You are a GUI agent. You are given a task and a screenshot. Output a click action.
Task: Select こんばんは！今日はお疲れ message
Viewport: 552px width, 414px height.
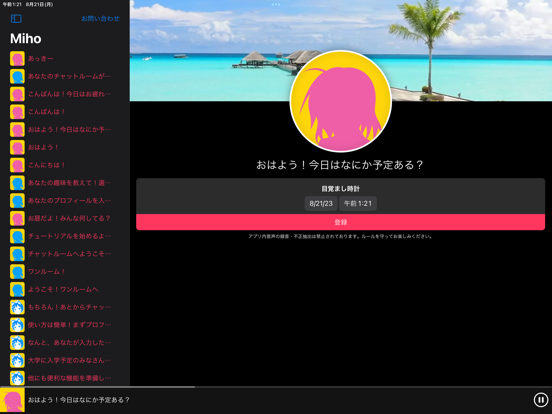[x=65, y=94]
